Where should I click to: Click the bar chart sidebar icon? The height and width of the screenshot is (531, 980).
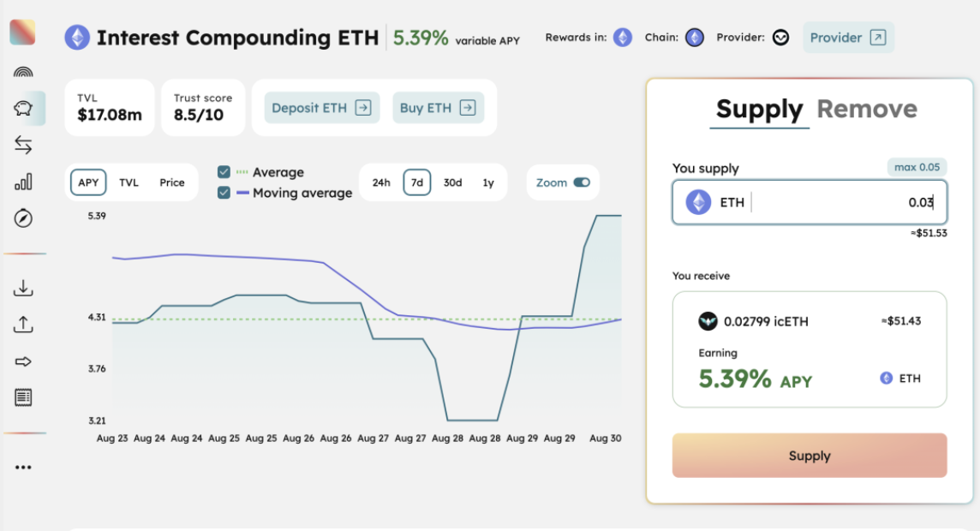click(23, 182)
